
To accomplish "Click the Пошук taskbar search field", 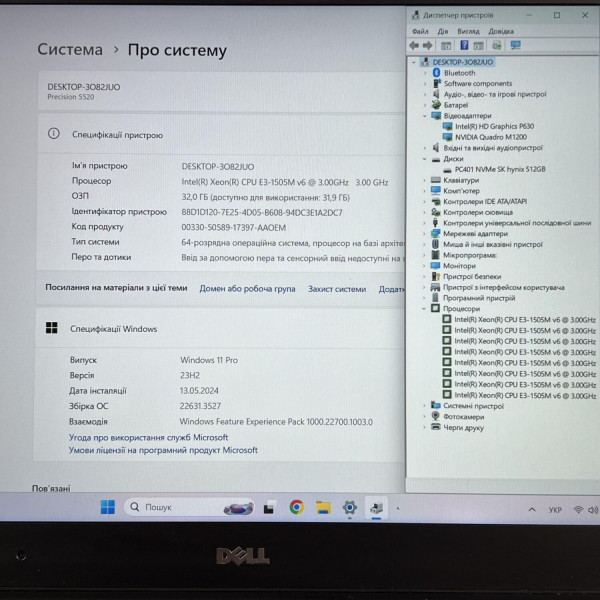I will point(189,507).
